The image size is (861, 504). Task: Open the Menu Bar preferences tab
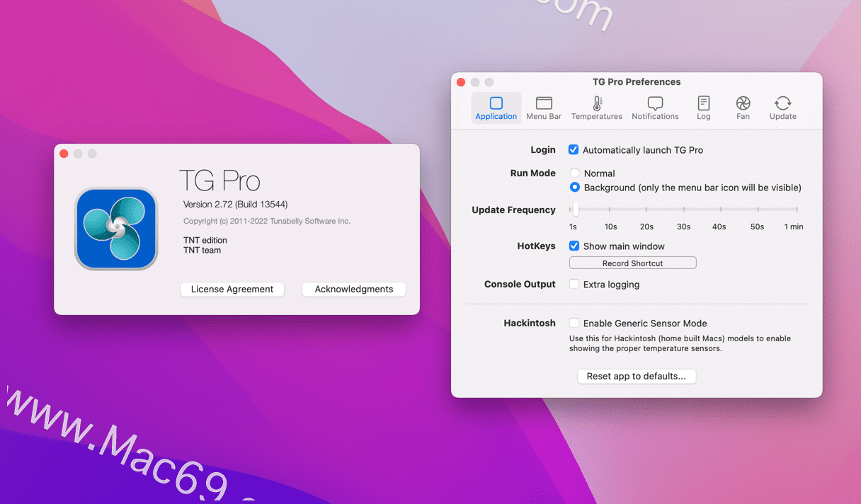coord(544,108)
